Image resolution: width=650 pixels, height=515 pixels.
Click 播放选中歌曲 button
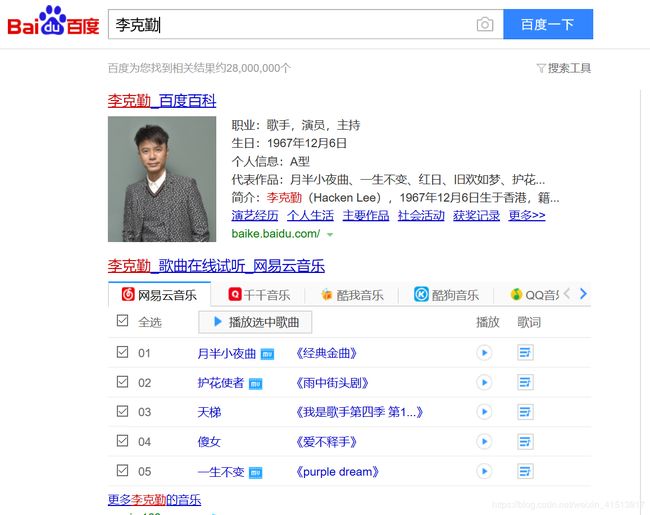point(255,322)
